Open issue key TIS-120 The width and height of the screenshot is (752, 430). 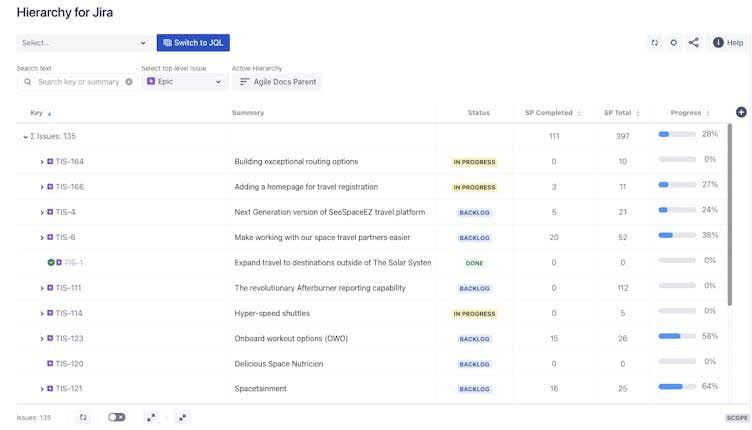pyautogui.click(x=70, y=363)
